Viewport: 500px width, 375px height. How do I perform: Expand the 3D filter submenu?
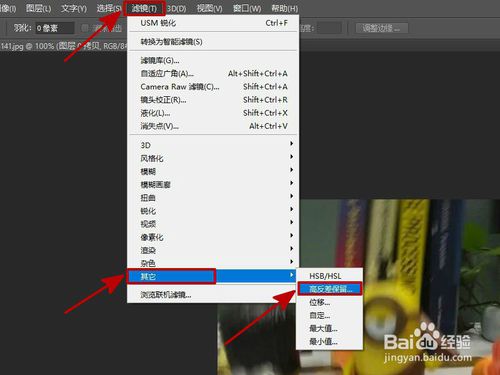(x=213, y=145)
